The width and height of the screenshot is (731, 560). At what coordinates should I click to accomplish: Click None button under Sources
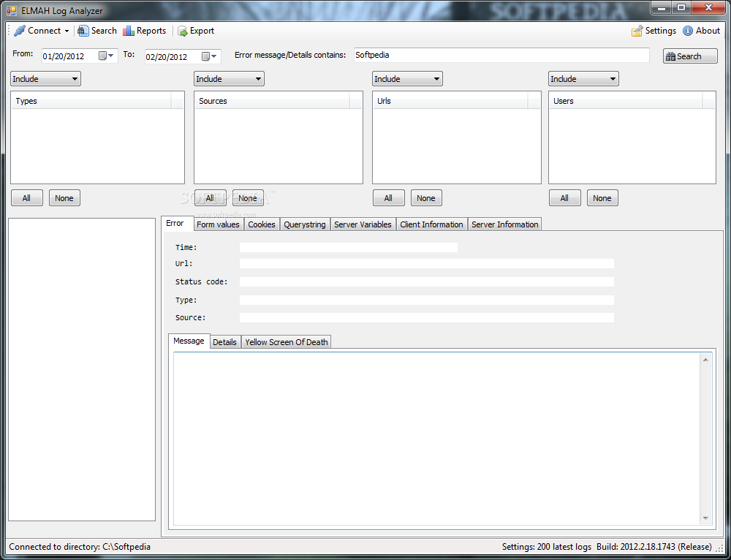248,197
